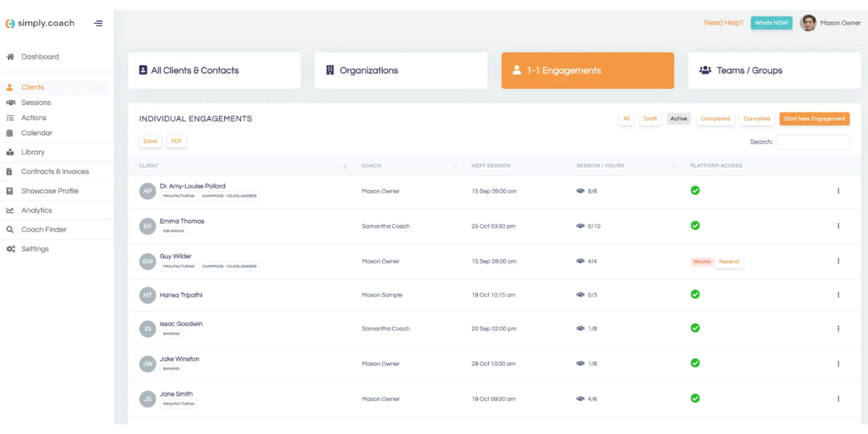The image size is (868, 434).
Task: Switch to the Organizations tab
Action: 401,70
